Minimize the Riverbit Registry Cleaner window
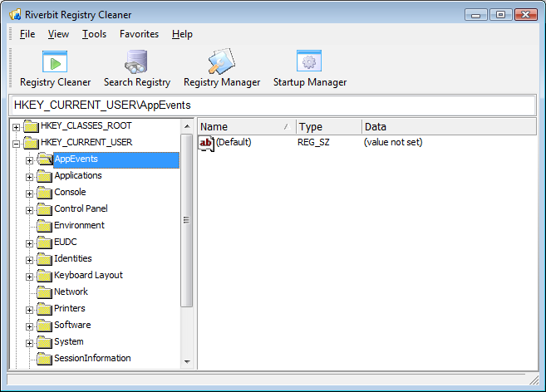546x392 pixels. (x=475, y=15)
